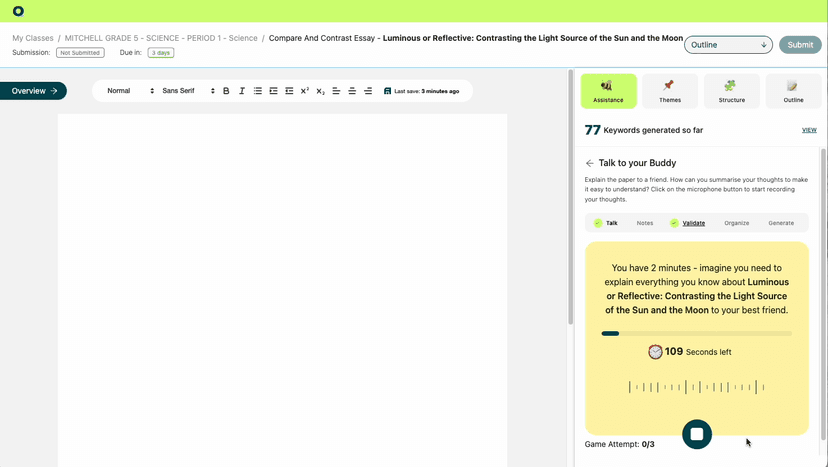Viewport: 828px width, 467px height.
Task: Click the essay title breadcrumb text
Action: [x=476, y=38]
